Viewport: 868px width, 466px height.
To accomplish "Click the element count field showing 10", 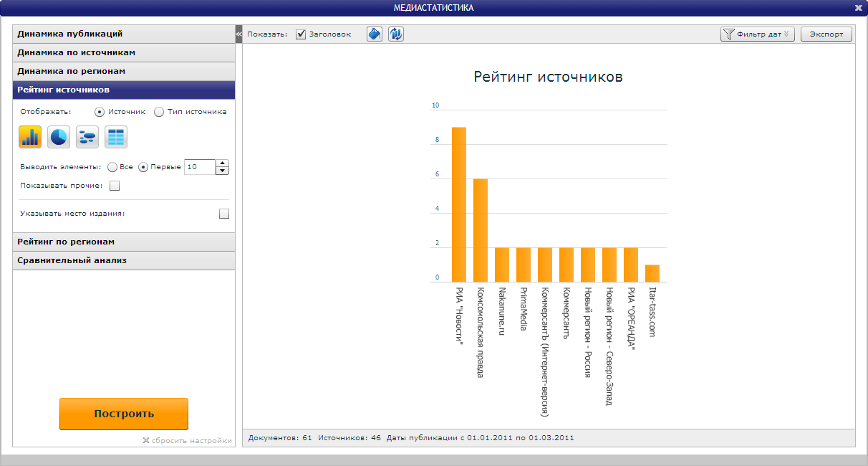I will [200, 167].
